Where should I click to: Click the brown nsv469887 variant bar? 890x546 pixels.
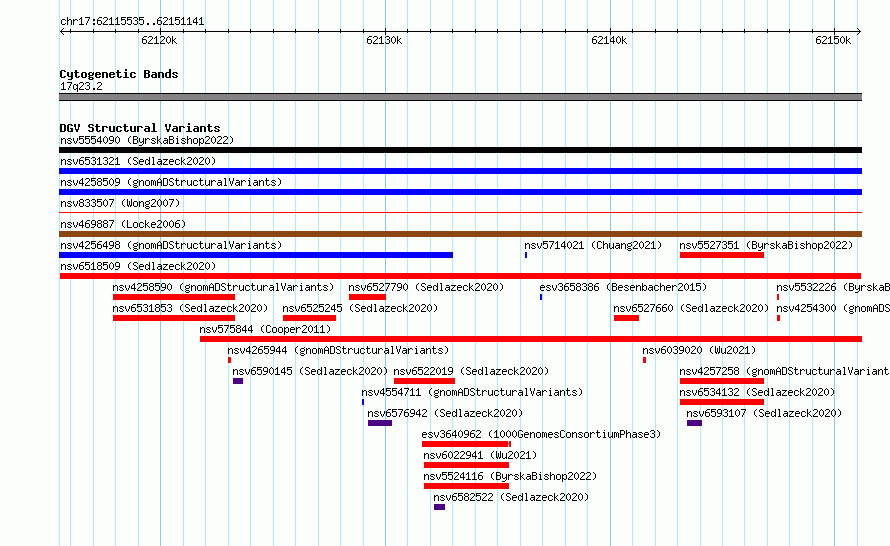(x=460, y=234)
